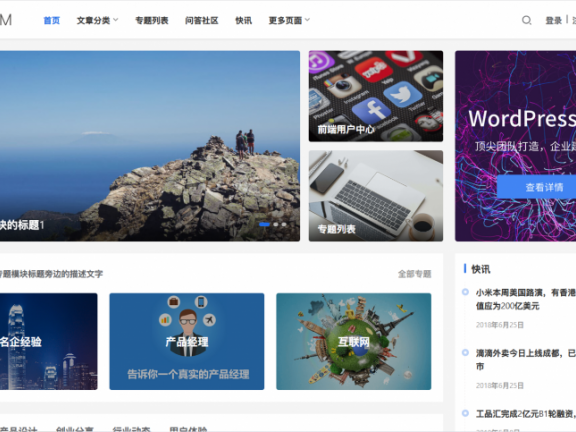Open the 专题列表 menu item
This screenshot has height=432, width=576.
coord(152,21)
